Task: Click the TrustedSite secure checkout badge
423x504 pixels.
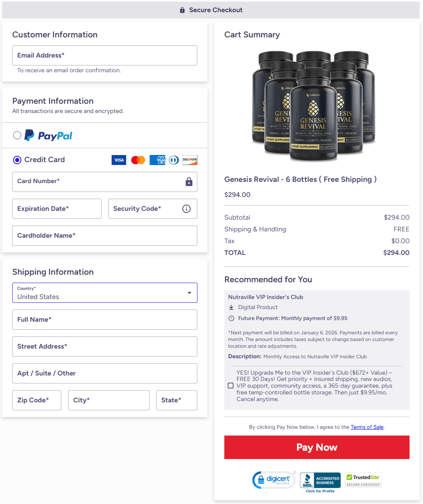Action: point(363,480)
